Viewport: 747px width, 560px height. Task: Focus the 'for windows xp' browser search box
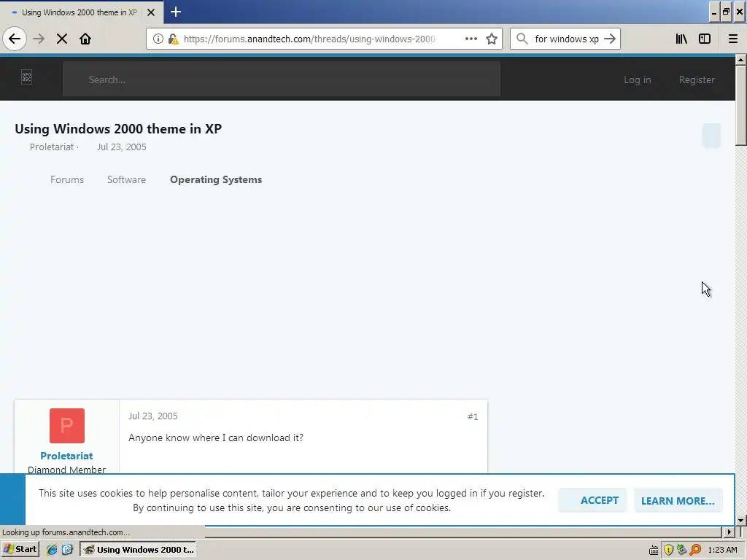point(566,39)
